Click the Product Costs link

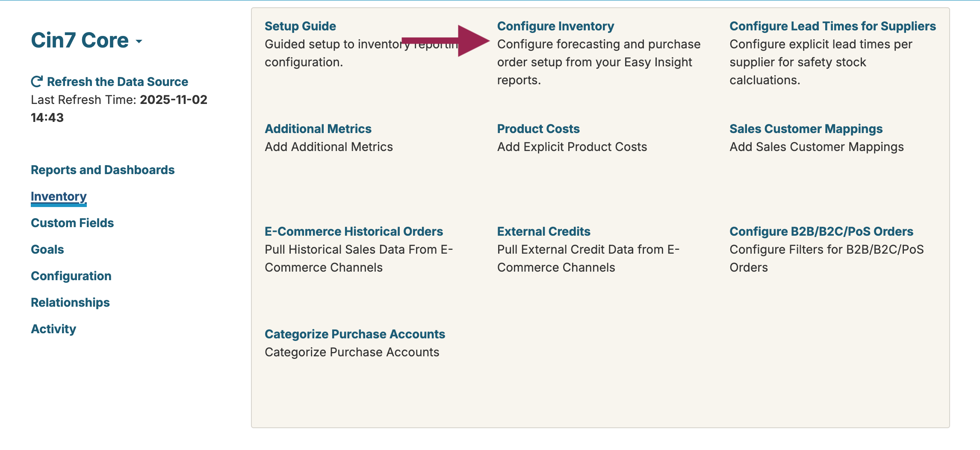point(538,129)
